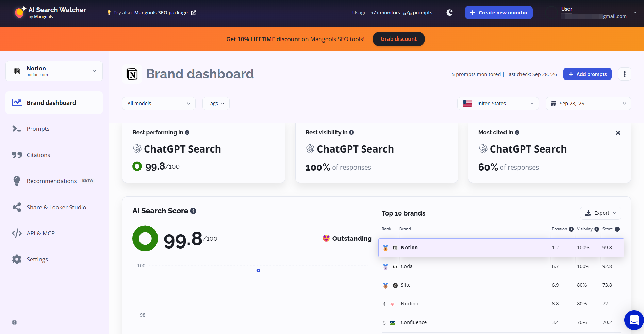Open the Sep 28, '26 date picker
Screen dimensions: 644x334
click(x=588, y=104)
